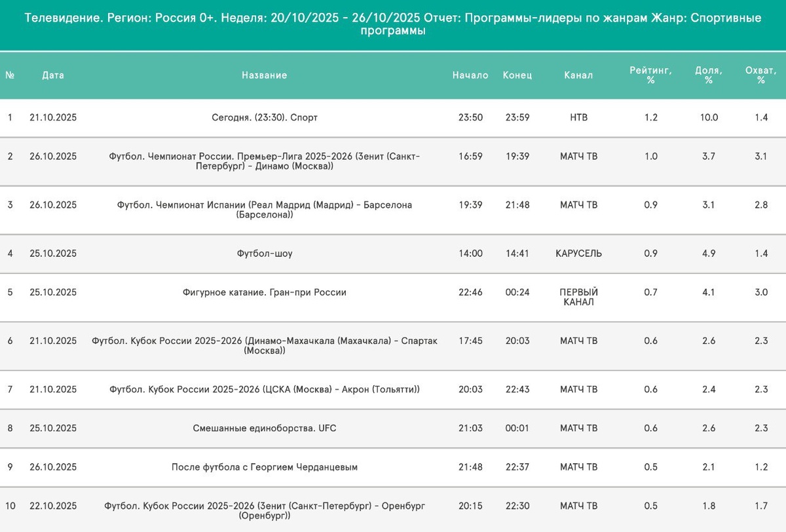Select the ЦСКА – Акрон cup match title
The width and height of the screenshot is (786, 532).
point(265,390)
